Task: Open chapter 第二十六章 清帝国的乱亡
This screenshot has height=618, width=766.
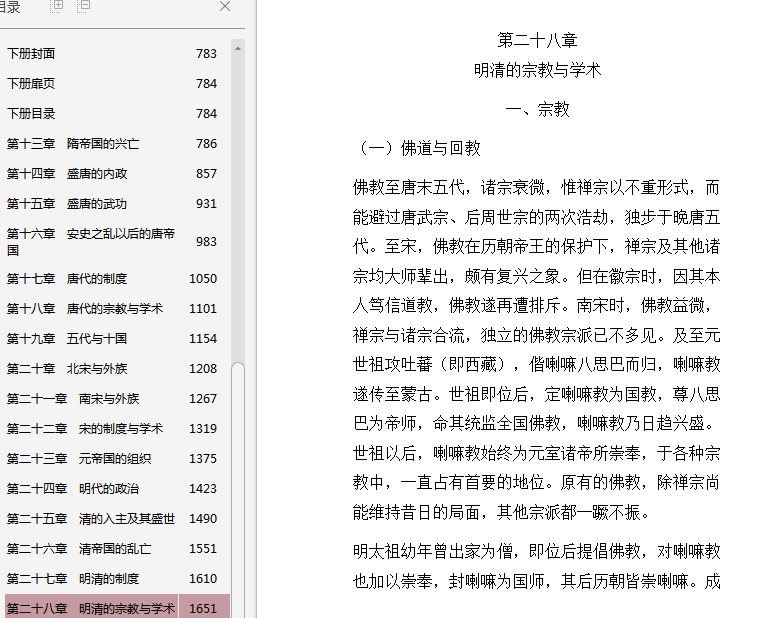Action: click(79, 549)
